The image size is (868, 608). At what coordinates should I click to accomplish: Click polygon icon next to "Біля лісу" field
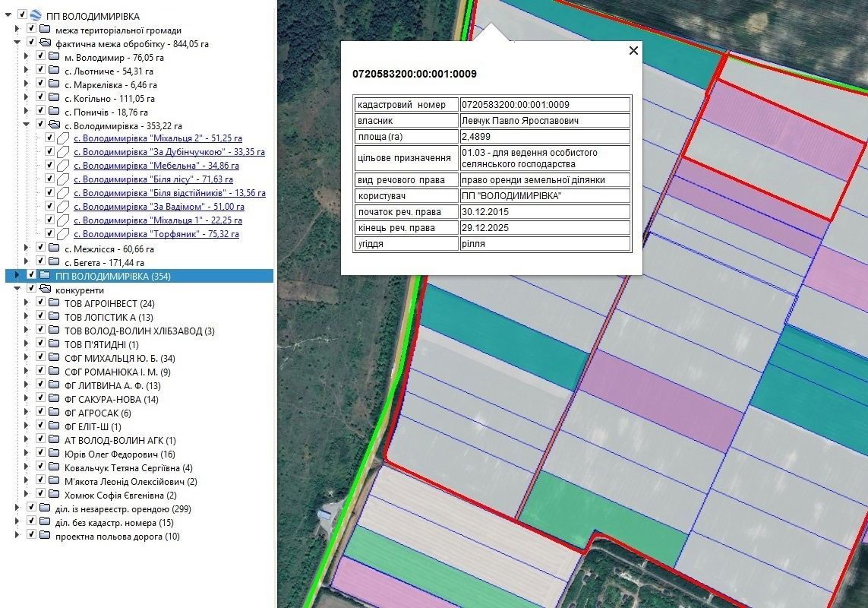63,179
